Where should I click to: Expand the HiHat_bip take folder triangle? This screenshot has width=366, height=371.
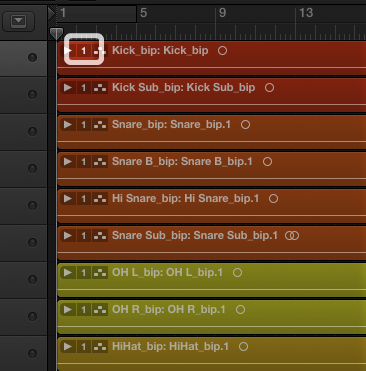pos(68,347)
